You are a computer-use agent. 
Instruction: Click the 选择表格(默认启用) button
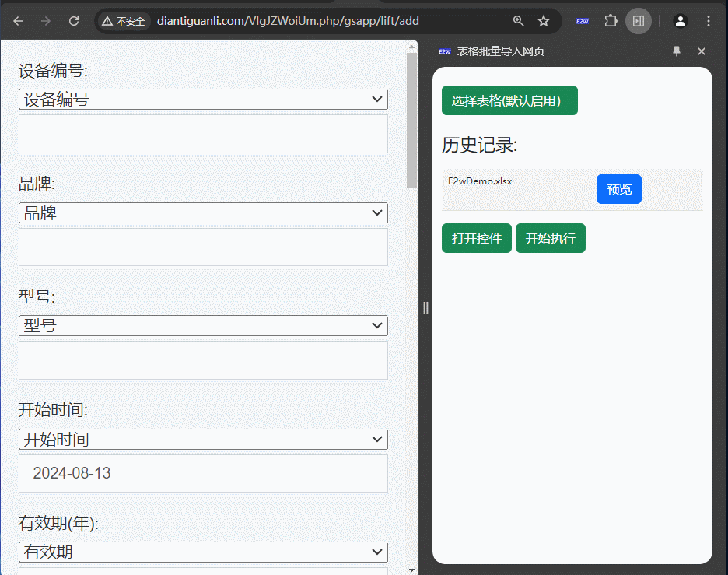pyautogui.click(x=509, y=100)
